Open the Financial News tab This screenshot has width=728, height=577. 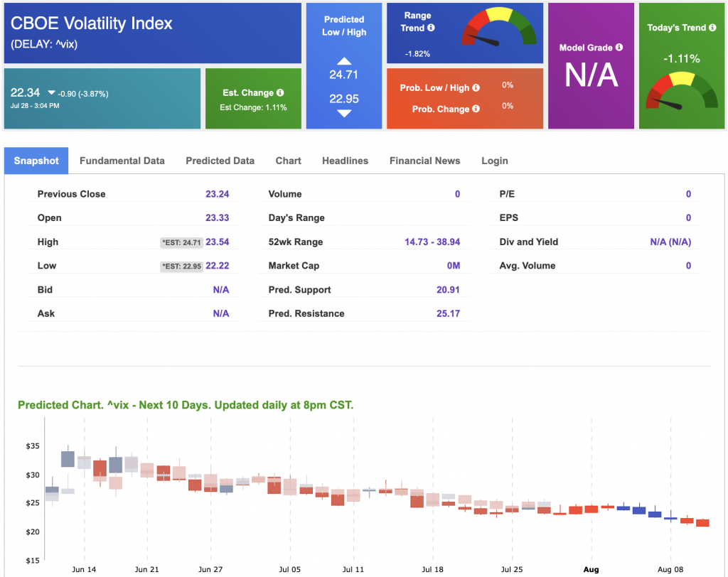[425, 161]
